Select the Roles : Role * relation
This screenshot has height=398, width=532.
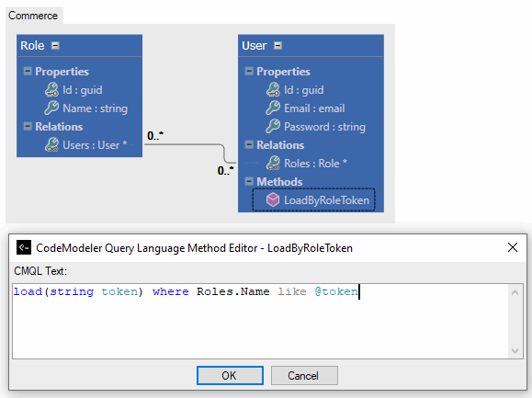[x=315, y=164]
